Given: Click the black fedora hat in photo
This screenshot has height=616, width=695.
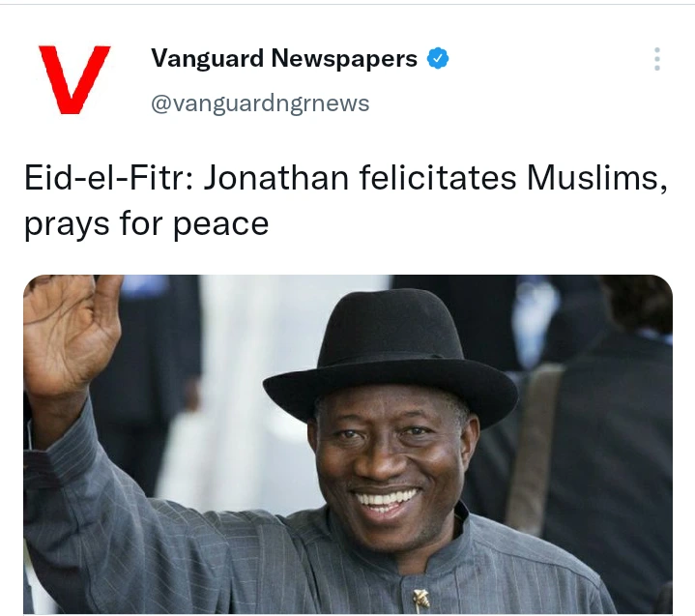Looking at the screenshot, I should tap(391, 355).
